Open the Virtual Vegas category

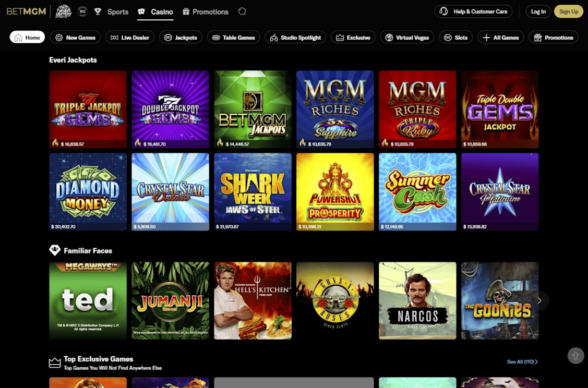pyautogui.click(x=407, y=37)
